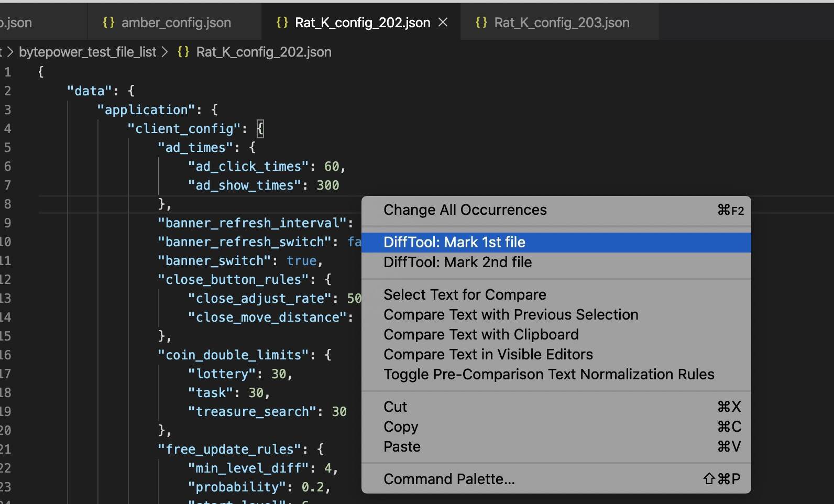Choose Compare Text with Clipboard
This screenshot has height=504, width=834.
point(556,334)
